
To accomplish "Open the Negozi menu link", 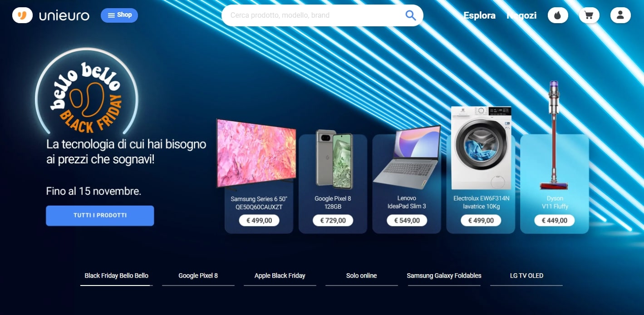I will tap(521, 15).
